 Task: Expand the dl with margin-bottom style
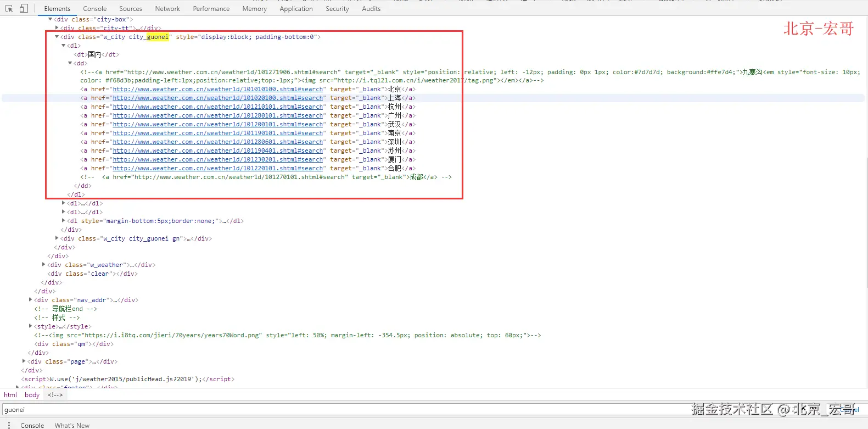point(63,221)
